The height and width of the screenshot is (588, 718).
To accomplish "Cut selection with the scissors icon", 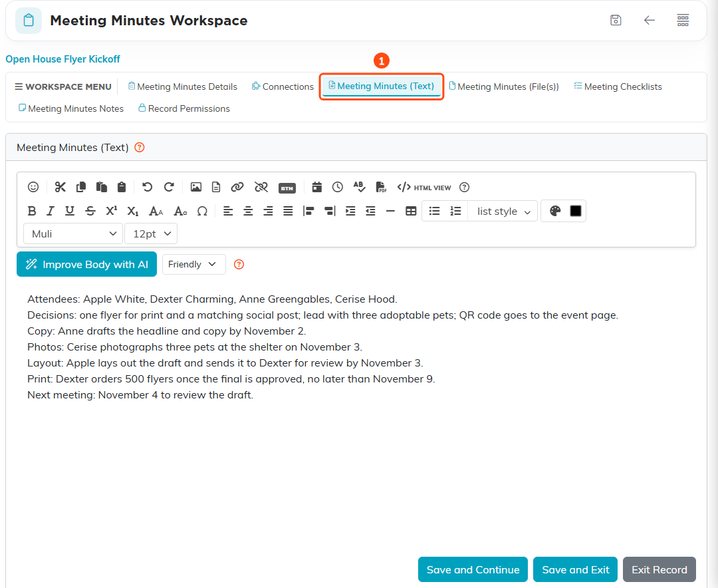I will point(60,187).
